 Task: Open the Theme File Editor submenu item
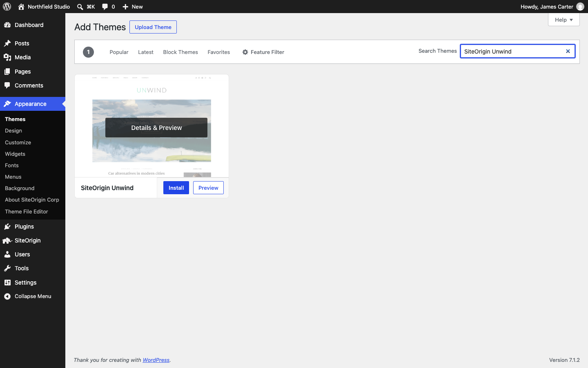27,211
